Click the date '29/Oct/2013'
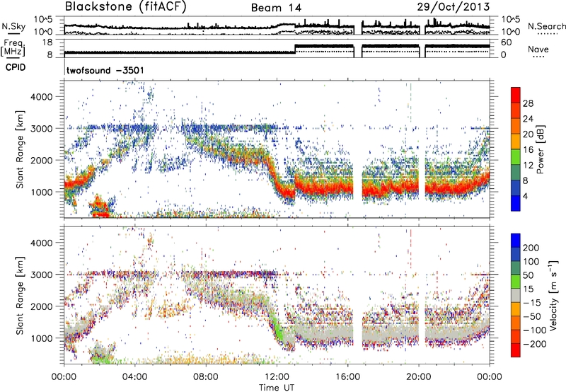Image resolution: width=566 pixels, height=392 pixels. [x=454, y=7]
